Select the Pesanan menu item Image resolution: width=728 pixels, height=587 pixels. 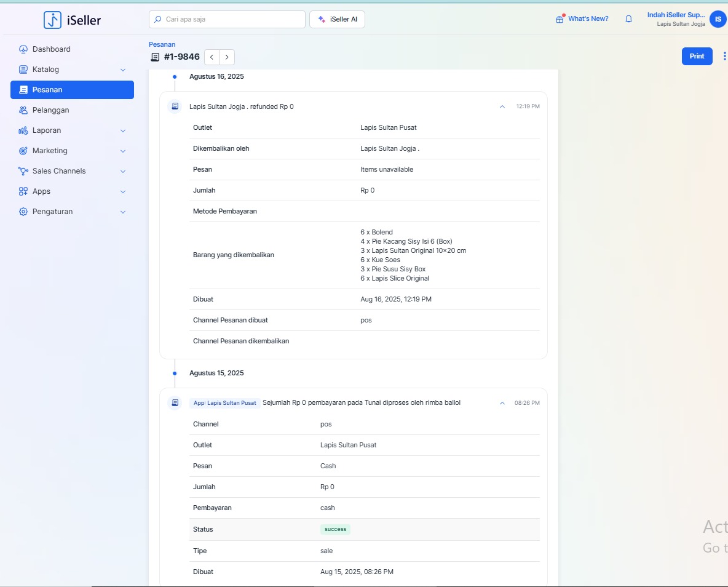72,90
